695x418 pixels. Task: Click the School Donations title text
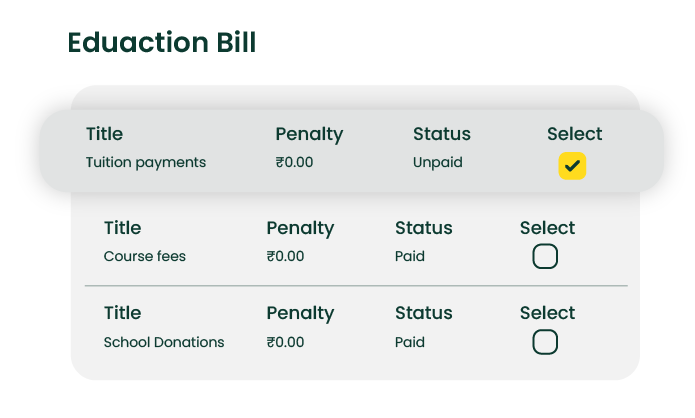[164, 342]
